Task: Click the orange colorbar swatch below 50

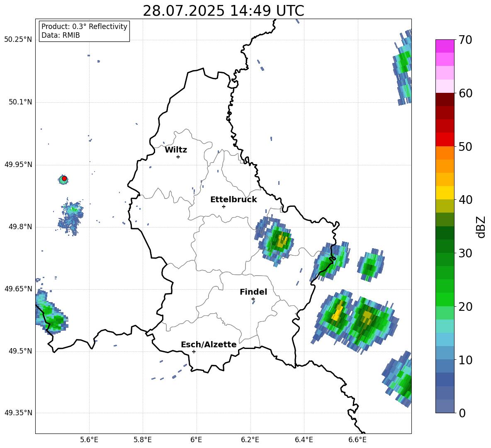Action: [445, 153]
